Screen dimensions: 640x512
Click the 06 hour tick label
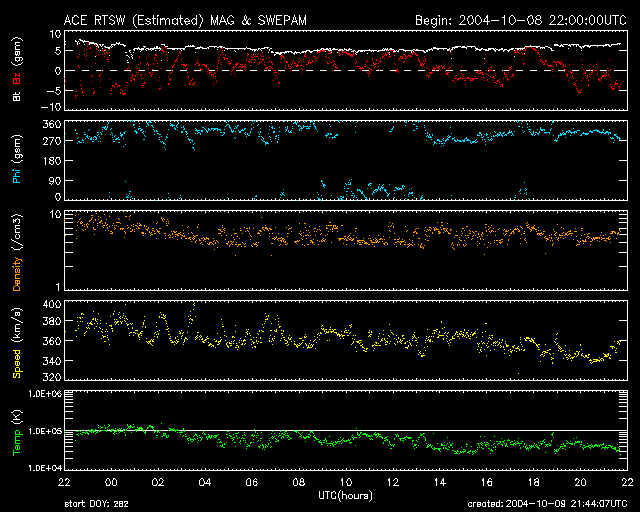tap(253, 482)
